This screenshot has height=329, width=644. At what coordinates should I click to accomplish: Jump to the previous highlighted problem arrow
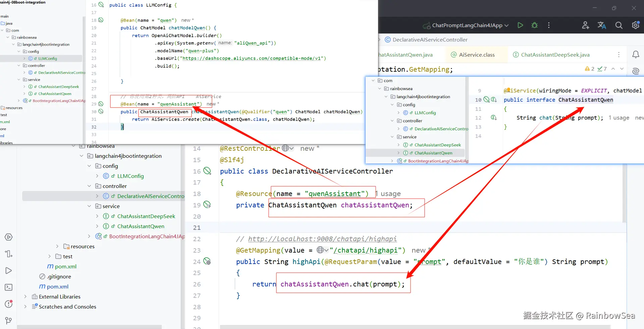[x=613, y=69]
